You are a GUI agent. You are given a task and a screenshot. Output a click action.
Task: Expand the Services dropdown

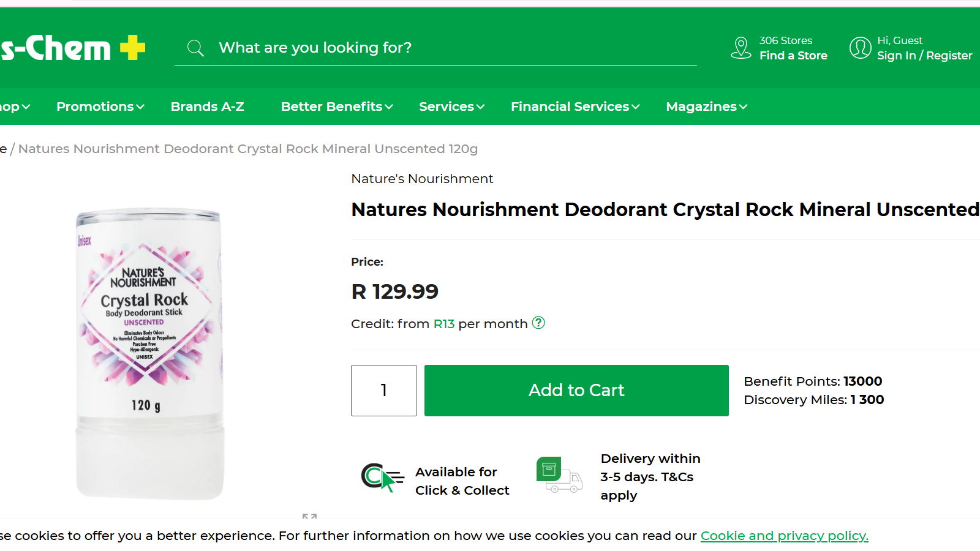tap(451, 107)
